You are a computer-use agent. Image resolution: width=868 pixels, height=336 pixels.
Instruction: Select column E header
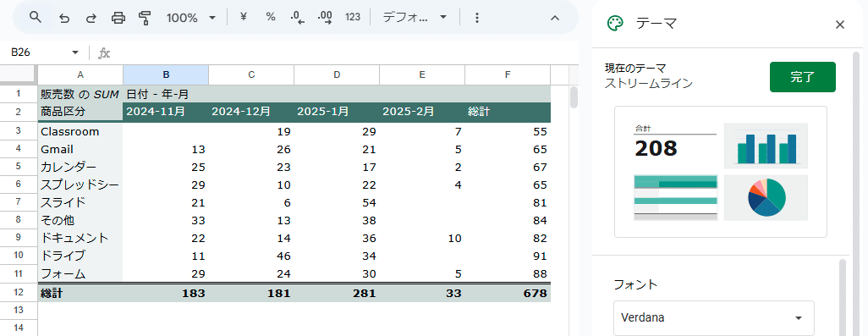point(422,74)
